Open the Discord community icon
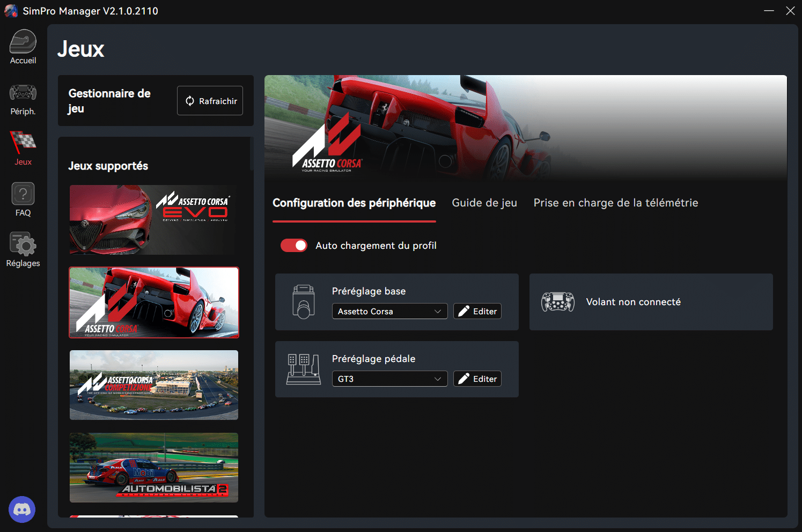The height and width of the screenshot is (532, 802). coord(22,509)
